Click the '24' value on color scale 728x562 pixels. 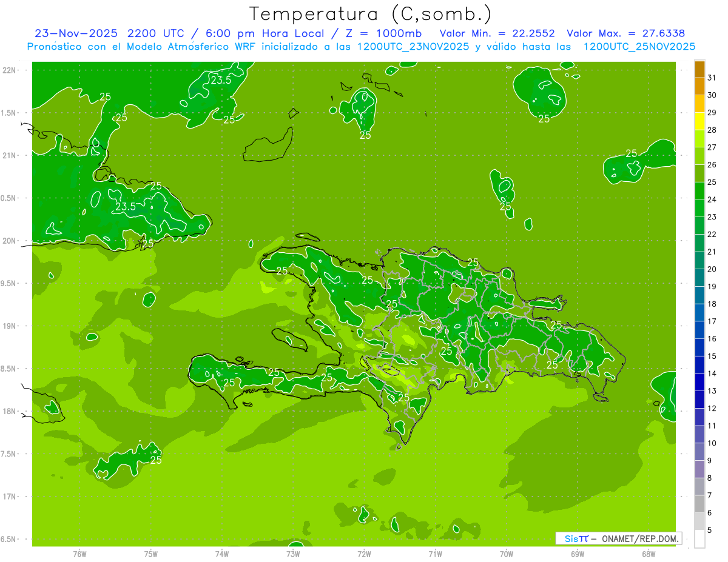tap(712, 199)
